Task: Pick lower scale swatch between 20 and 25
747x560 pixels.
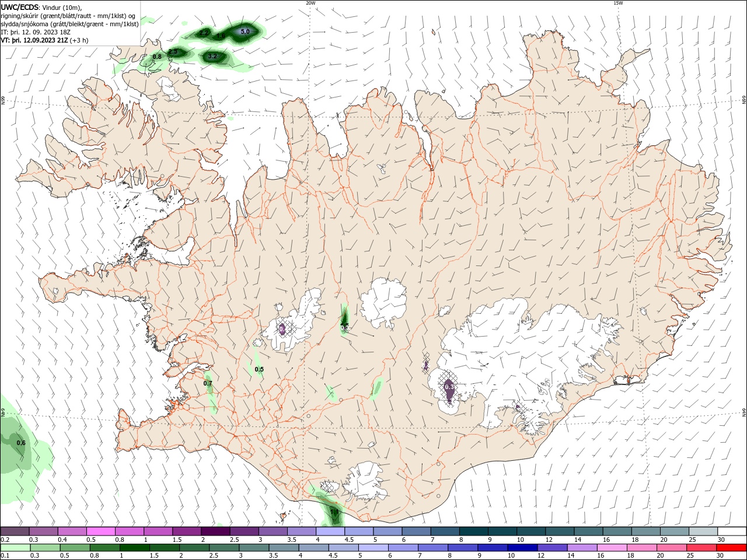Action: click(x=672, y=548)
